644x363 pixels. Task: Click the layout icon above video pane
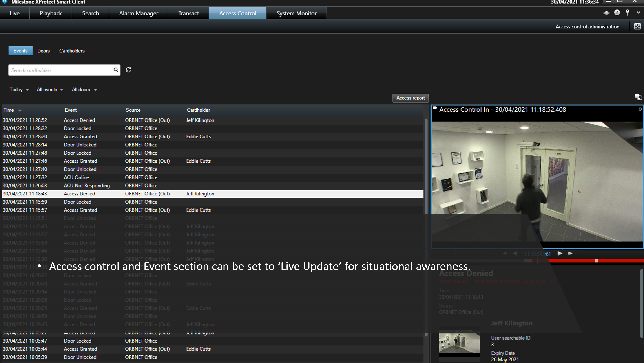point(638,97)
